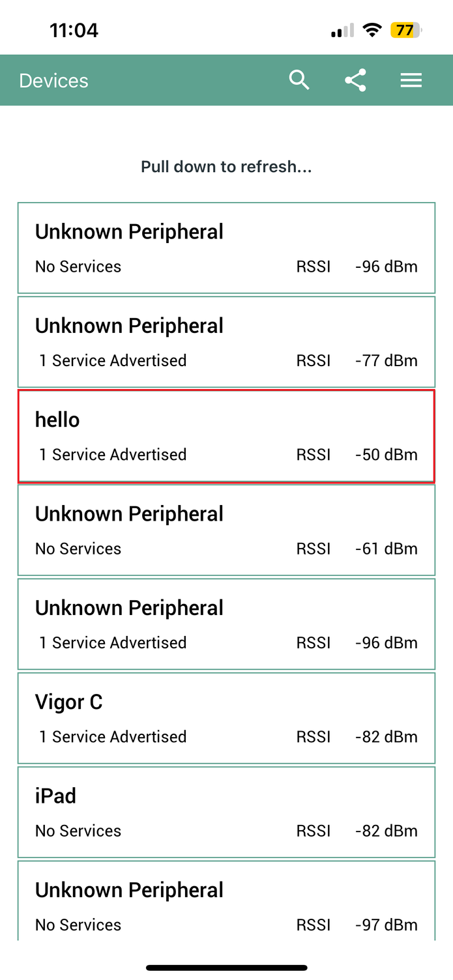The height and width of the screenshot is (980, 453).
Task: Open the first Unknown Peripheral with -96 dBm
Action: pos(226,248)
